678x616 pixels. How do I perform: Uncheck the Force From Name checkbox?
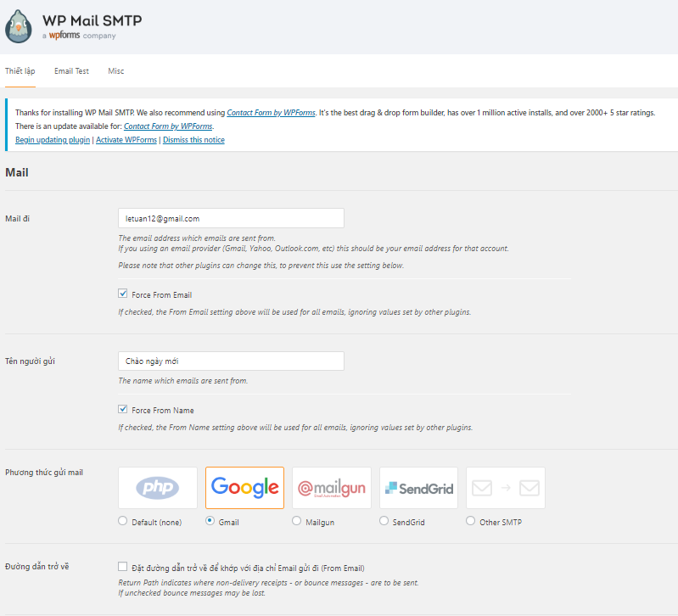point(123,409)
